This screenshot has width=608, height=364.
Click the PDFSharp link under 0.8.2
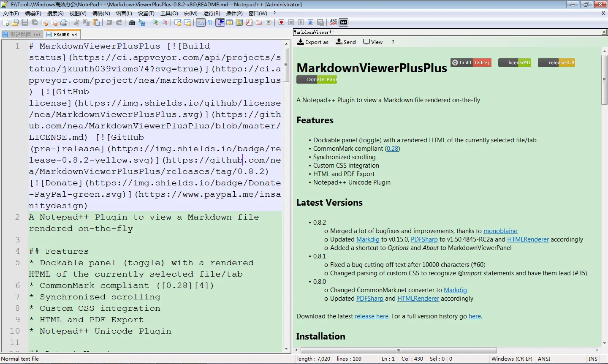(x=424, y=239)
